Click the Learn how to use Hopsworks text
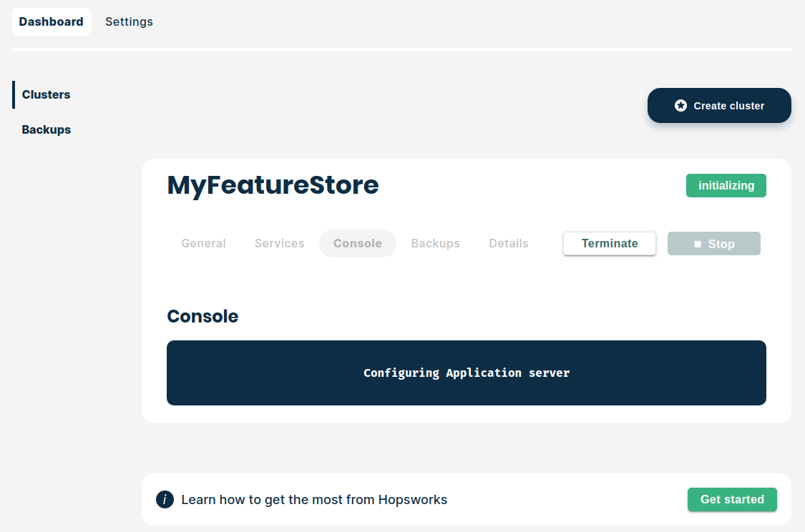 314,500
